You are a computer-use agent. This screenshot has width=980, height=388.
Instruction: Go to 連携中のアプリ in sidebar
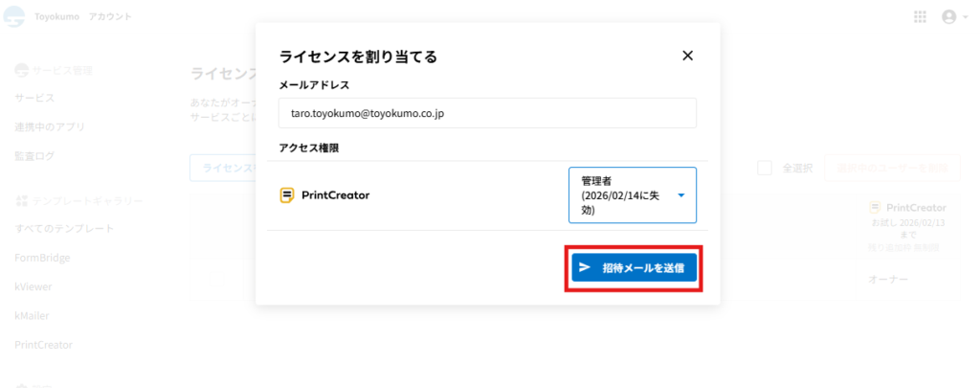click(x=50, y=127)
